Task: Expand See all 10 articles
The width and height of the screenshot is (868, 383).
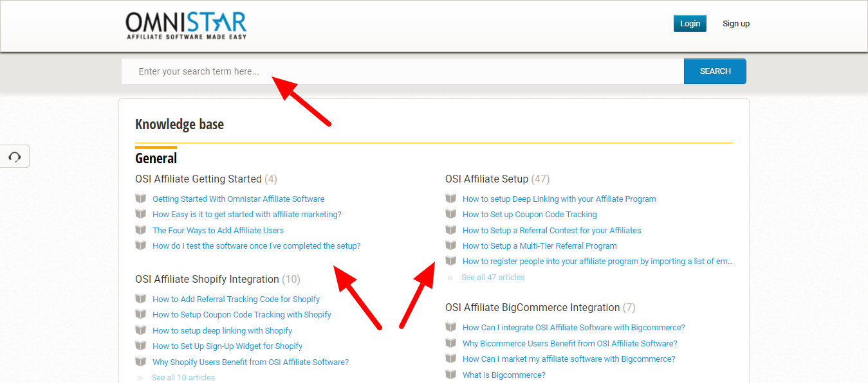Action: click(x=183, y=378)
